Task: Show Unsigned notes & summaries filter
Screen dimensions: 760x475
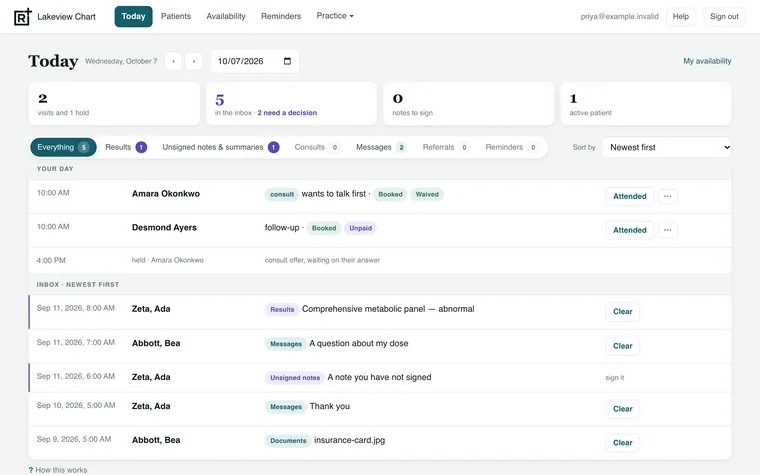Action: [x=221, y=147]
